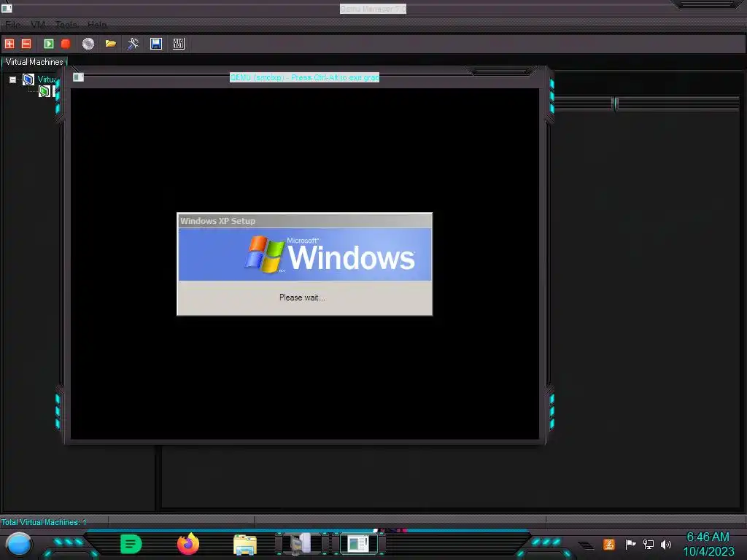Open the yellow folder icon in the toolbar
Viewport: 747px width, 560px height.
click(x=111, y=44)
